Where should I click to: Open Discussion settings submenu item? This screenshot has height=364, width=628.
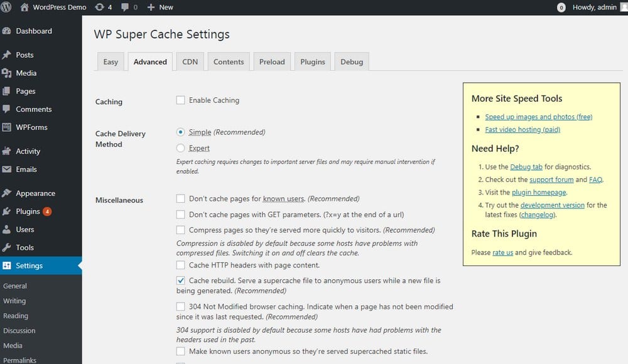click(19, 331)
